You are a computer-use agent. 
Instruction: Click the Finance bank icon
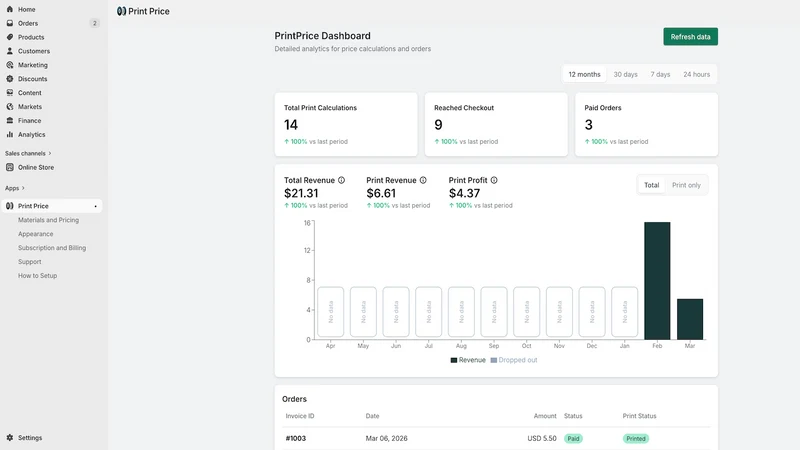[x=10, y=120]
